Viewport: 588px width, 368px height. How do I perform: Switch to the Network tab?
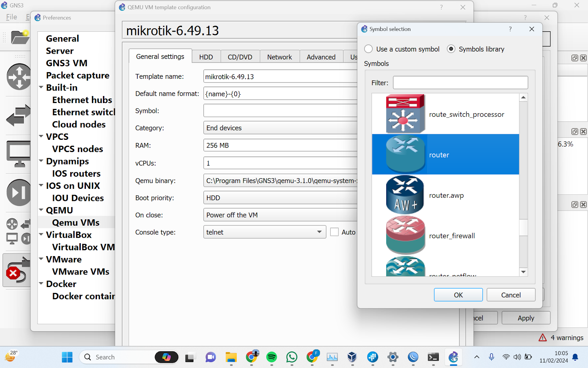pyautogui.click(x=280, y=57)
